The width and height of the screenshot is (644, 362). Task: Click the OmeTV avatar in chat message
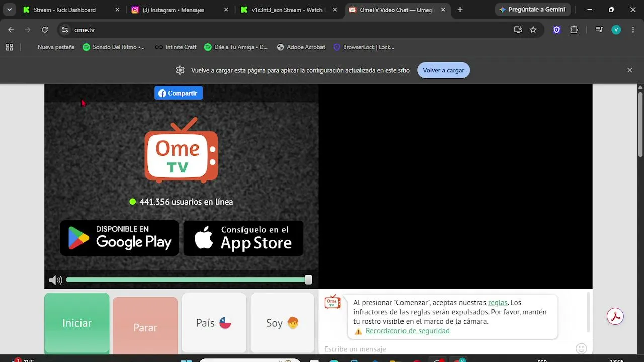click(332, 302)
